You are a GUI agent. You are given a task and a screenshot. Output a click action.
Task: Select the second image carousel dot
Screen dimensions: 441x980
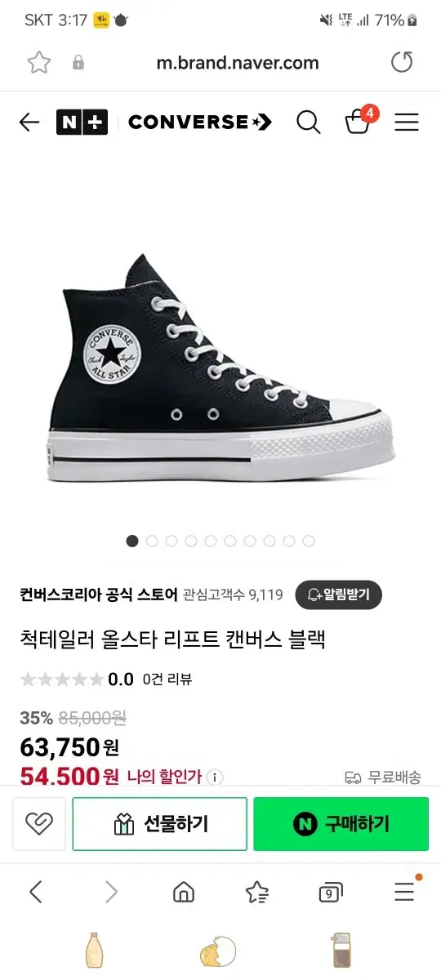152,541
